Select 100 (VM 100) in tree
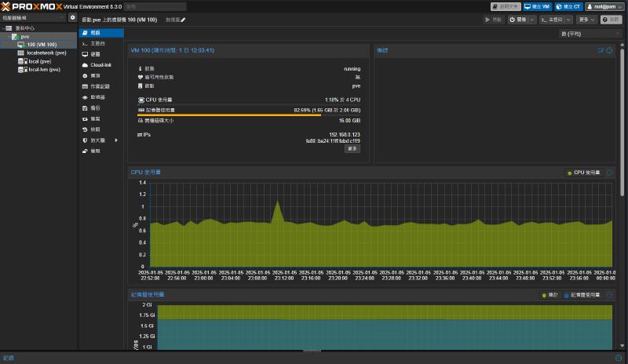The image size is (628, 364). click(42, 45)
